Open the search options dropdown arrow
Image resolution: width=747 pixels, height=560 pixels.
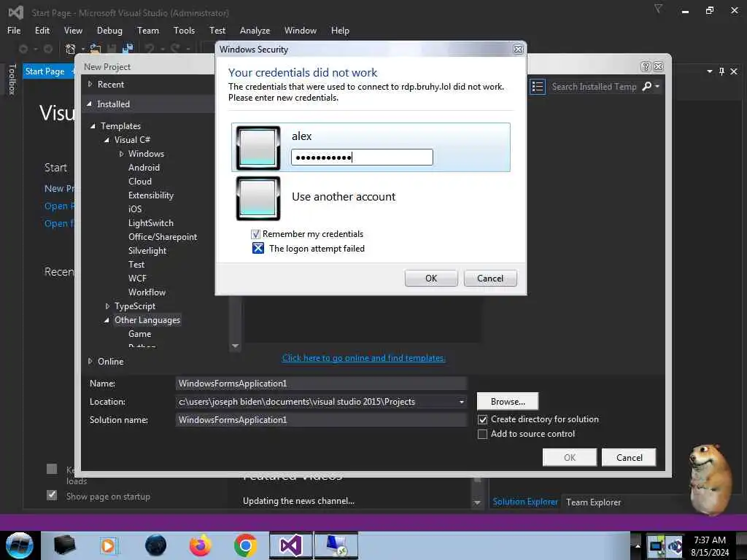pos(657,86)
